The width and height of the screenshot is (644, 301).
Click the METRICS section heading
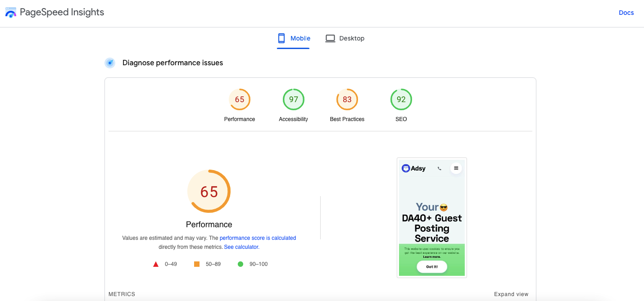click(x=122, y=294)
